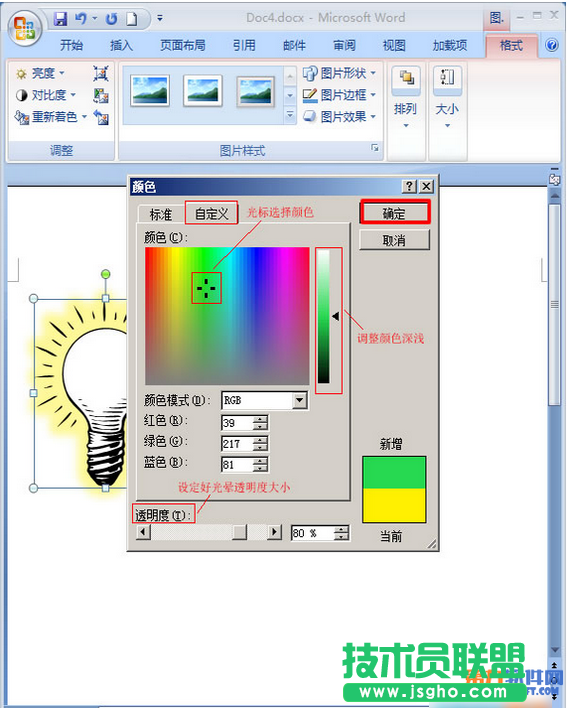Click the transparency percent field showing 80 %
The image size is (570, 708).
pyautogui.click(x=313, y=533)
